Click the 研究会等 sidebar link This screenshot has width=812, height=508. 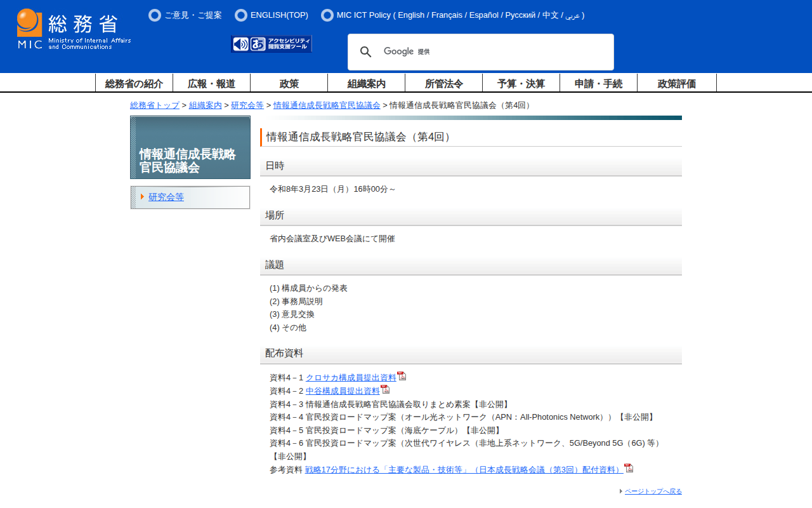click(x=166, y=197)
